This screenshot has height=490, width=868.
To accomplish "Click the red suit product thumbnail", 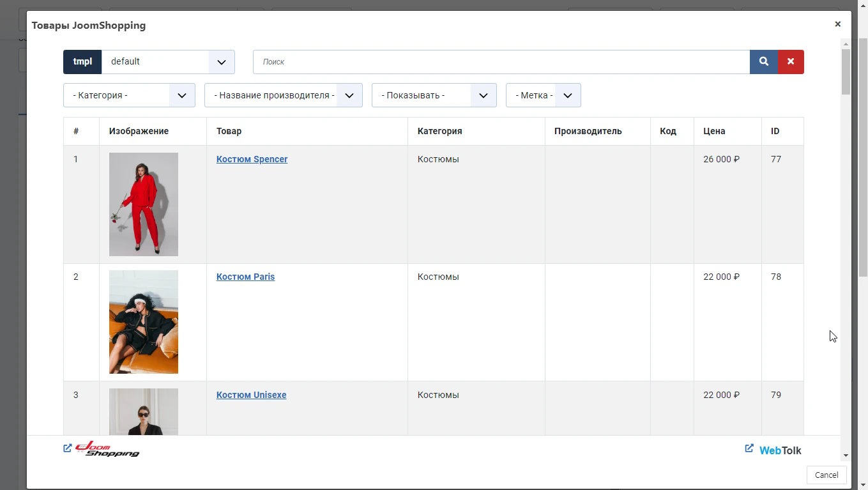I will click(144, 204).
